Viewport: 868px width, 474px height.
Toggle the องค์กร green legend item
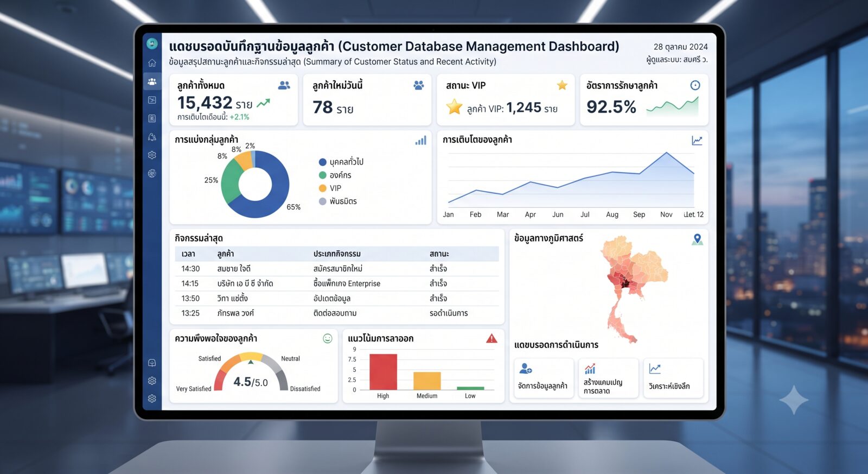tap(335, 175)
